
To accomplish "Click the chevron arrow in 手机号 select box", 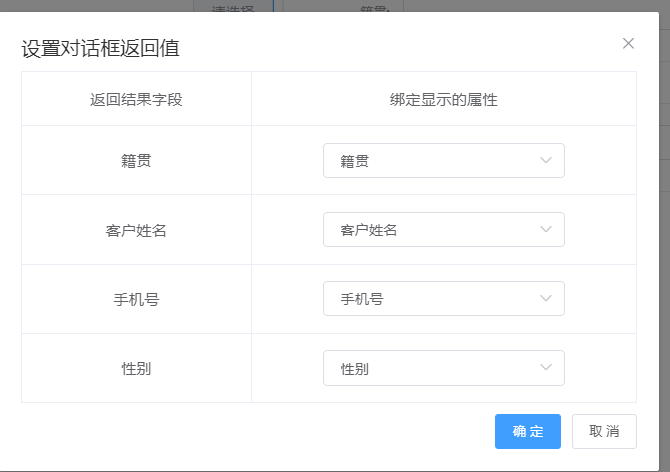I will coord(546,298).
